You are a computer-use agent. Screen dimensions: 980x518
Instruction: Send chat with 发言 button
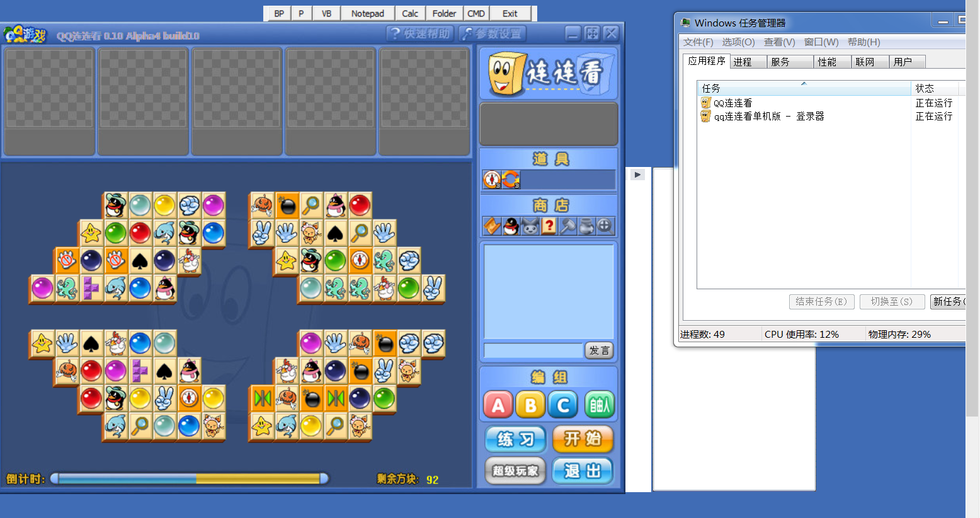tap(599, 351)
